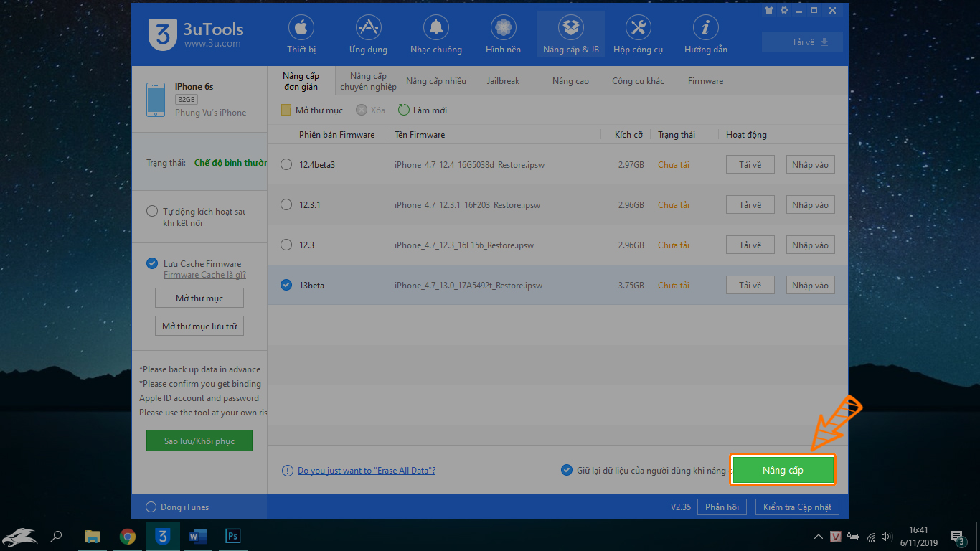Open the Windows Start button
The image size is (980, 551).
pos(19,536)
